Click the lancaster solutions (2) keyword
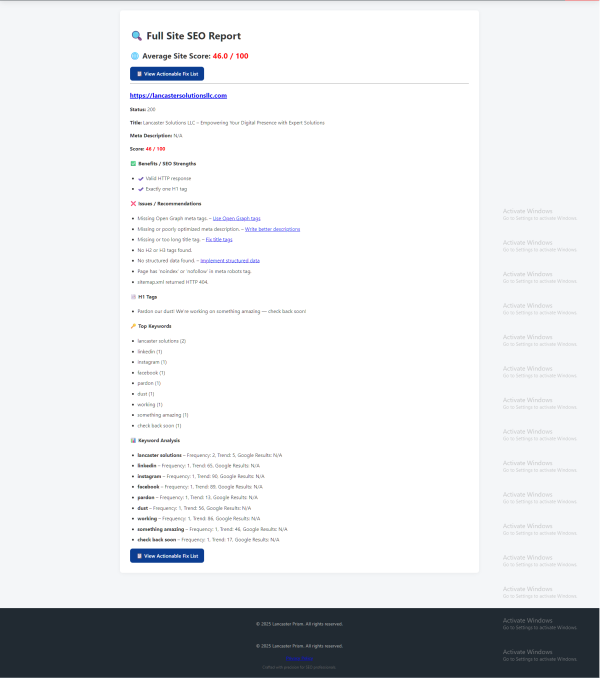600x678 pixels. point(162,341)
